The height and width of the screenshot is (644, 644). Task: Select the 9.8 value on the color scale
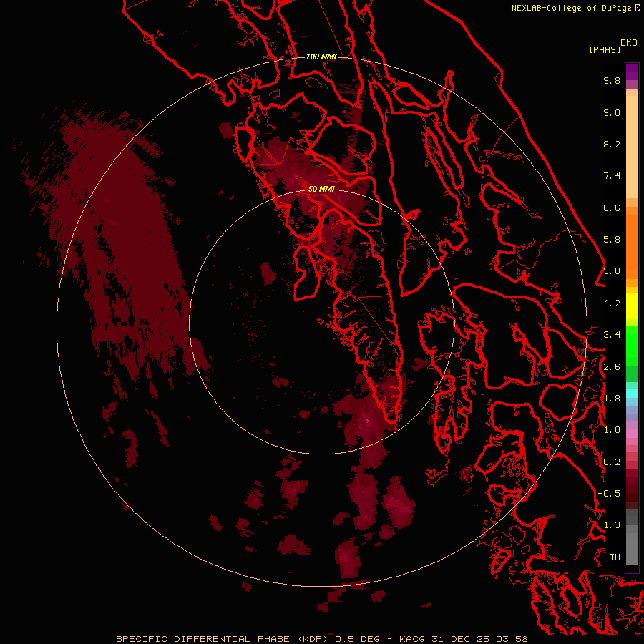click(x=612, y=80)
